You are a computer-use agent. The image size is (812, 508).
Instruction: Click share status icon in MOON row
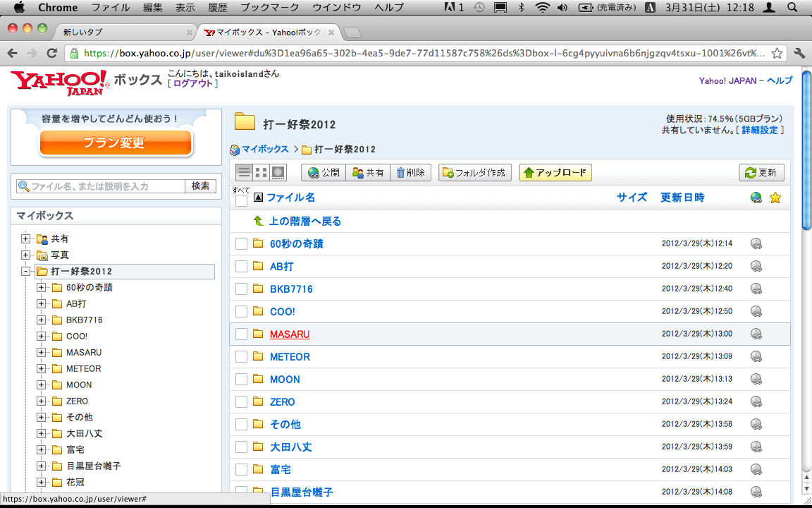pos(756,379)
